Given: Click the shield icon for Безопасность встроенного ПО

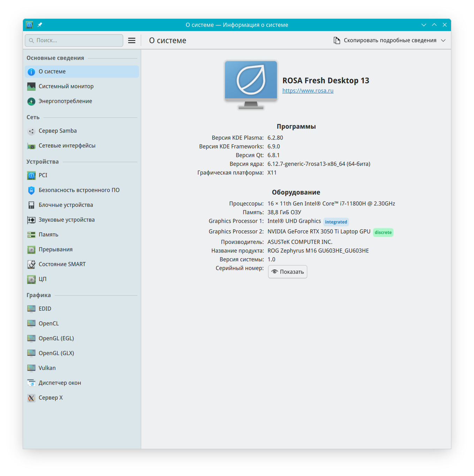Looking at the screenshot, I should tap(31, 190).
